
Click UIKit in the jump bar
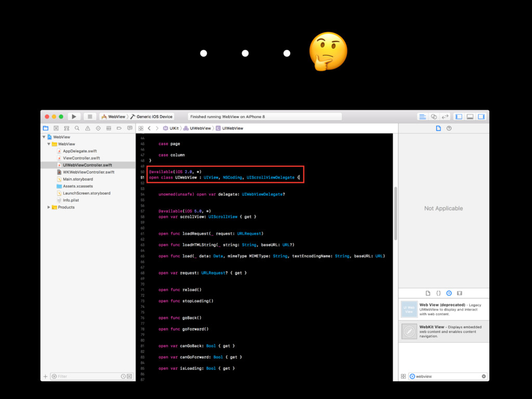point(170,128)
